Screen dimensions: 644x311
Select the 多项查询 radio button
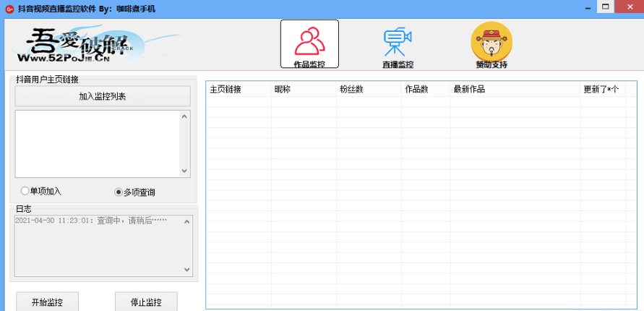point(134,192)
